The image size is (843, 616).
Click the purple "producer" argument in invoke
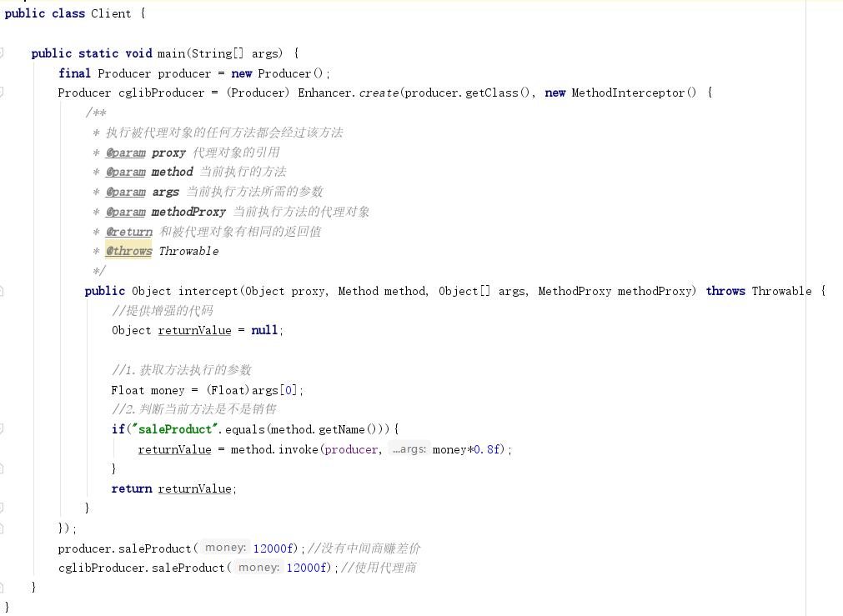(351, 449)
